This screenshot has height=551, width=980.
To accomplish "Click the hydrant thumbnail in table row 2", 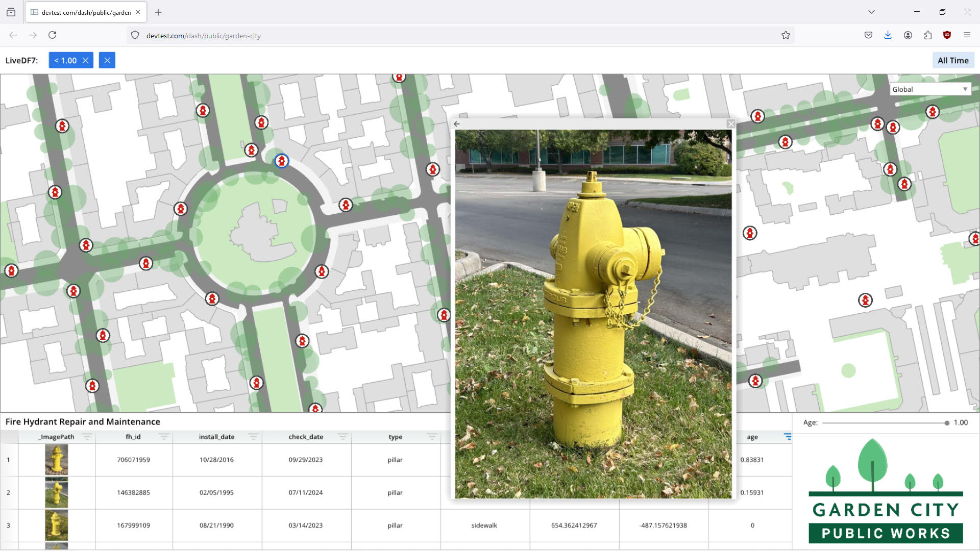I will (x=56, y=493).
